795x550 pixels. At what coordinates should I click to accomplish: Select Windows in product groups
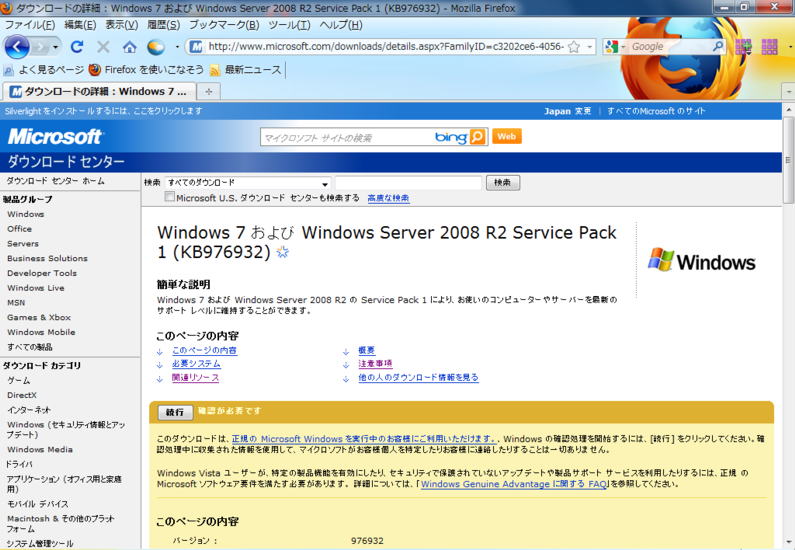[26, 214]
